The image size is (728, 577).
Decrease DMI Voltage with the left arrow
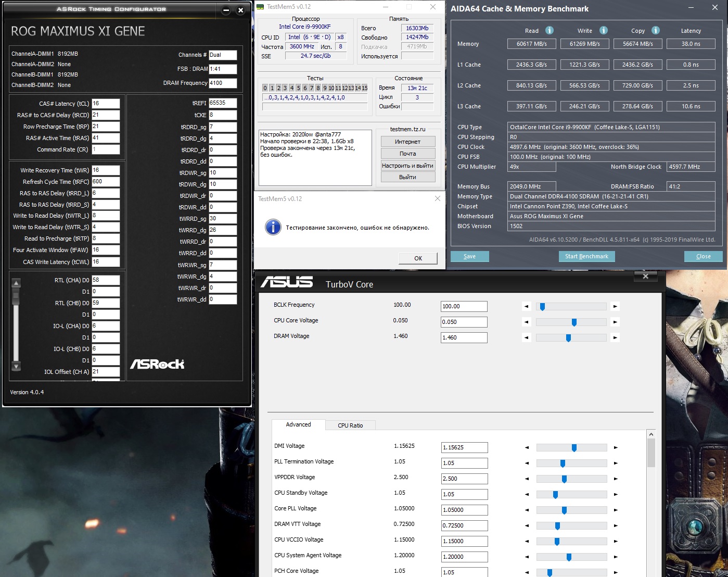tap(527, 448)
